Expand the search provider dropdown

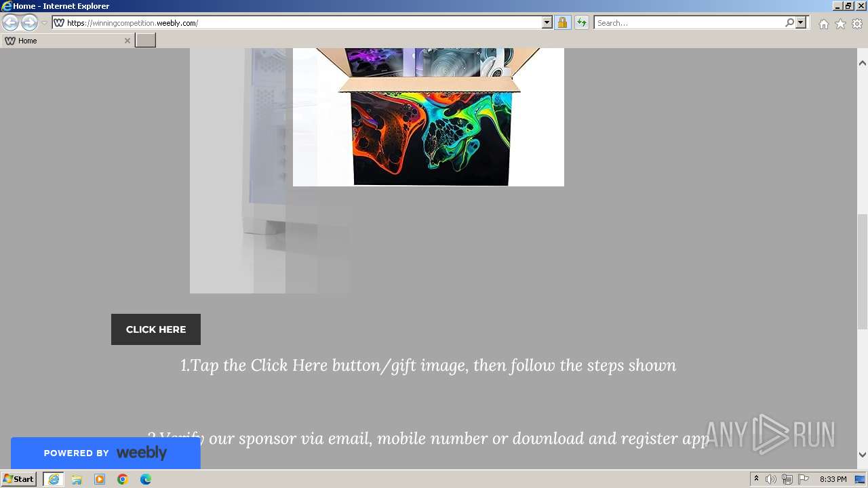click(801, 22)
